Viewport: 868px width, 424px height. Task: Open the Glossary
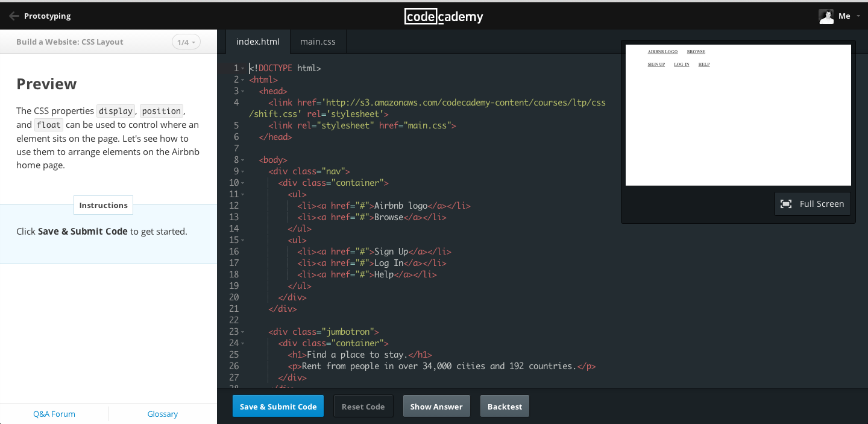162,414
